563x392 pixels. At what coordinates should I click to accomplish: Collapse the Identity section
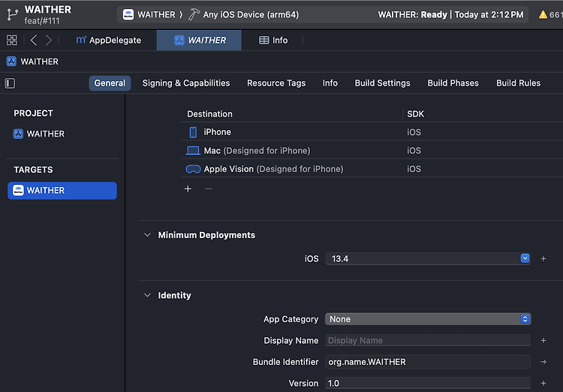147,295
